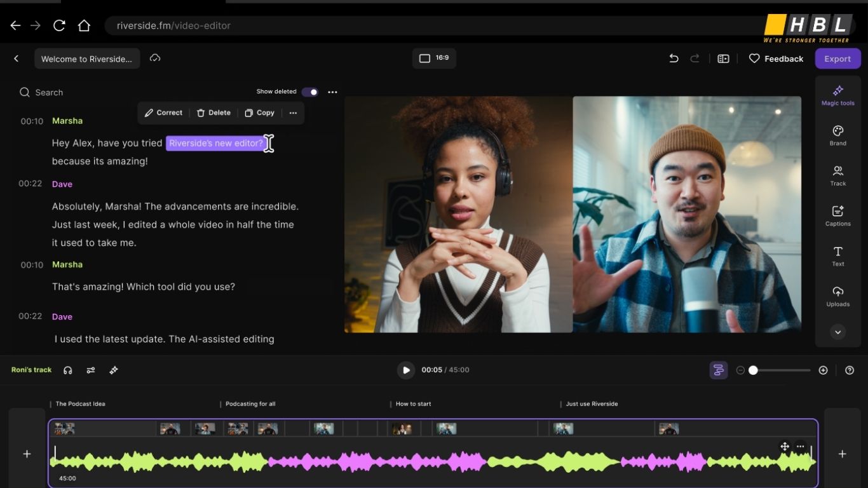
Task: Click the Export button
Action: pos(837,58)
